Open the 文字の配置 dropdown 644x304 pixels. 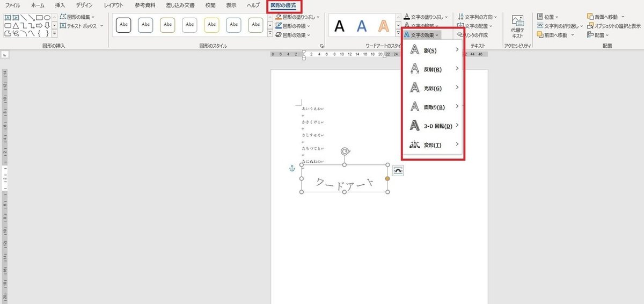click(474, 26)
